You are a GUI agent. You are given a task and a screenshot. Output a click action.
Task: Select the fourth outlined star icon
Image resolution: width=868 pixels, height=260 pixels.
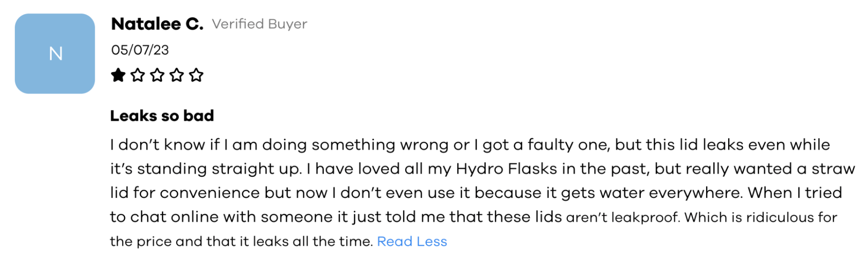coord(177,75)
